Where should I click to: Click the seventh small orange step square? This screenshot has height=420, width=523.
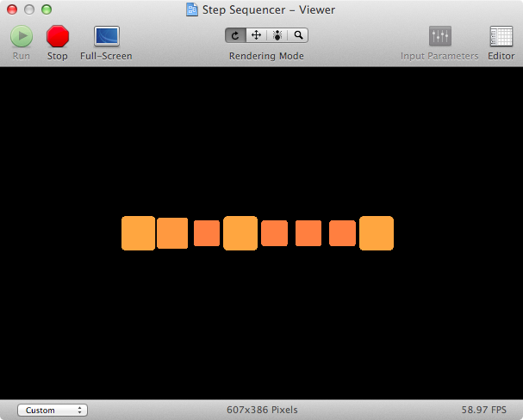[x=343, y=233]
